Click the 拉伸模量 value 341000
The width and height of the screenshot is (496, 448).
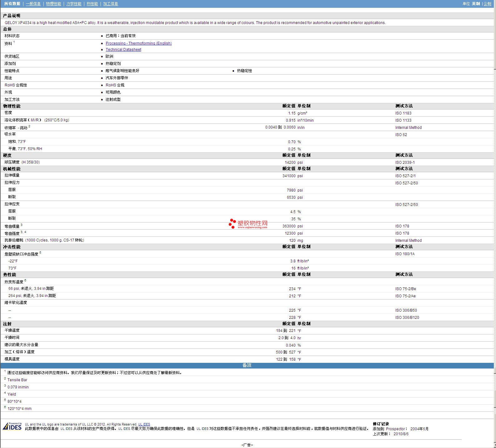click(x=289, y=176)
